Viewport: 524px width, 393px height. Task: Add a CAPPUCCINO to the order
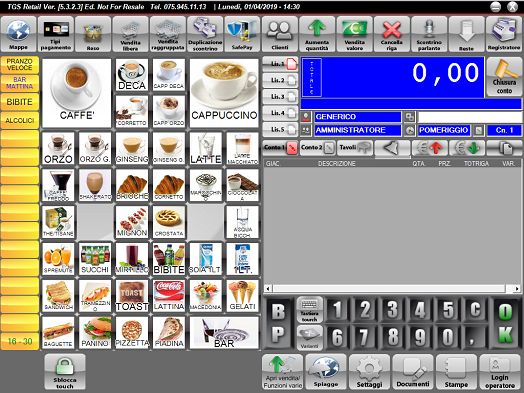(224, 93)
